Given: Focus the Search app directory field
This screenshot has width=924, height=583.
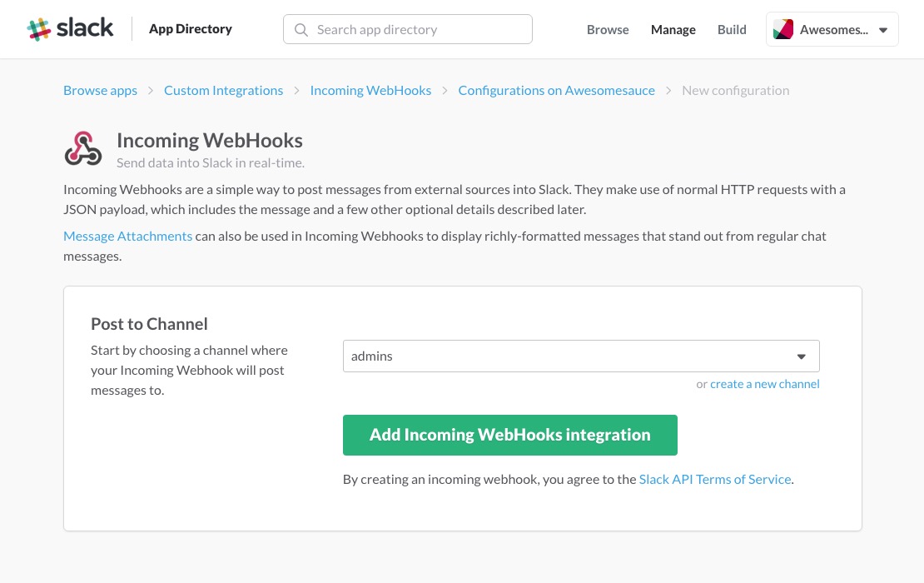Looking at the screenshot, I should coord(408,29).
